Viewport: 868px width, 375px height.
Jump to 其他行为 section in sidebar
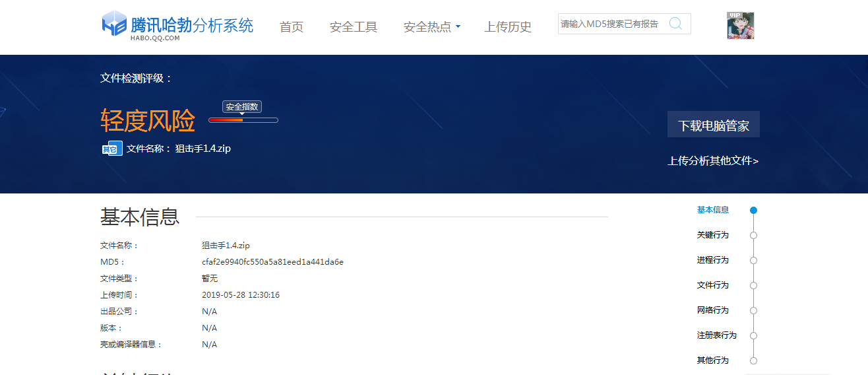(713, 360)
